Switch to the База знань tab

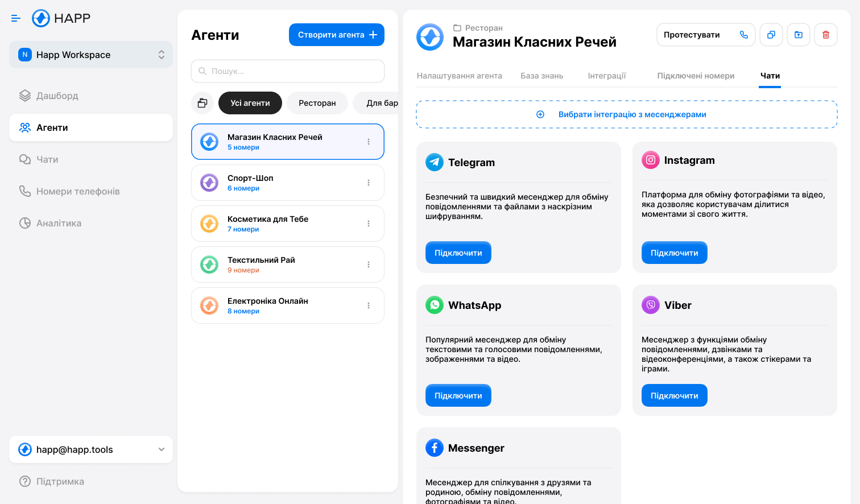click(x=541, y=75)
